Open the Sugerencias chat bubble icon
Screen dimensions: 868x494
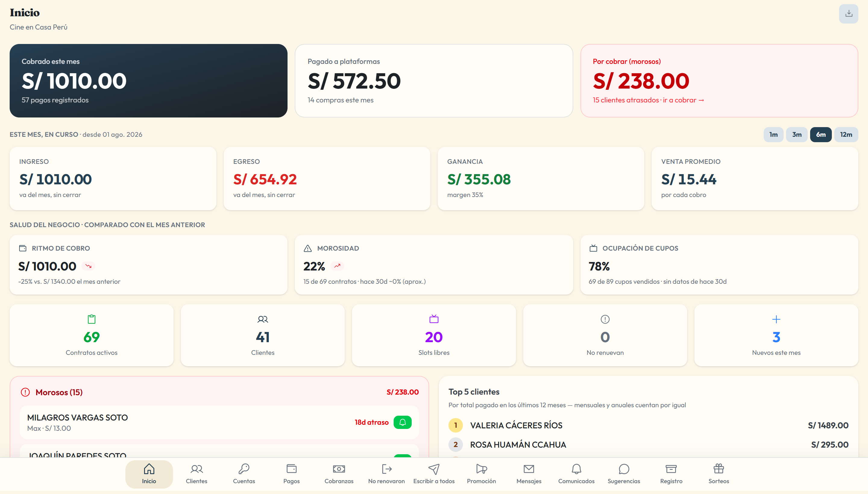624,469
